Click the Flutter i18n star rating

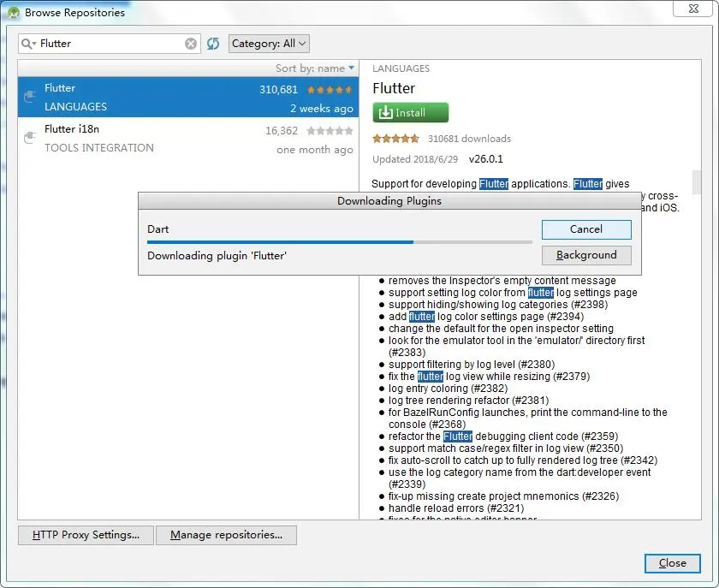tap(330, 131)
